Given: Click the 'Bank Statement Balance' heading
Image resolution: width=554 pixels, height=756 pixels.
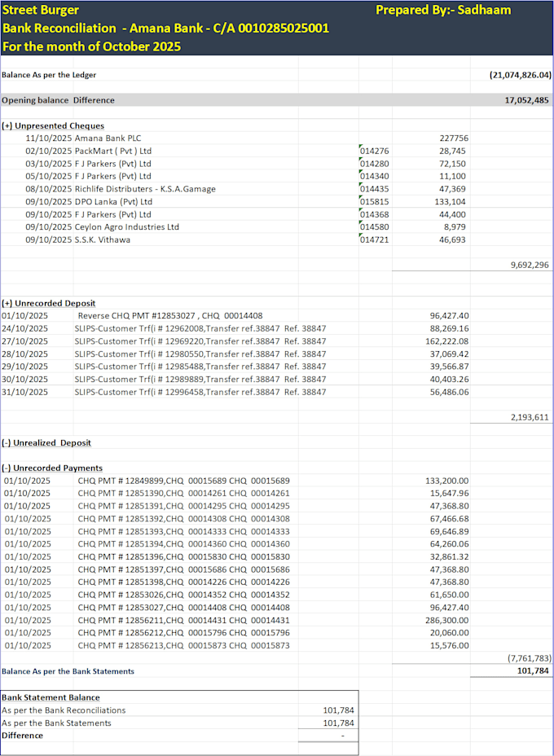Looking at the screenshot, I should pos(51,697).
